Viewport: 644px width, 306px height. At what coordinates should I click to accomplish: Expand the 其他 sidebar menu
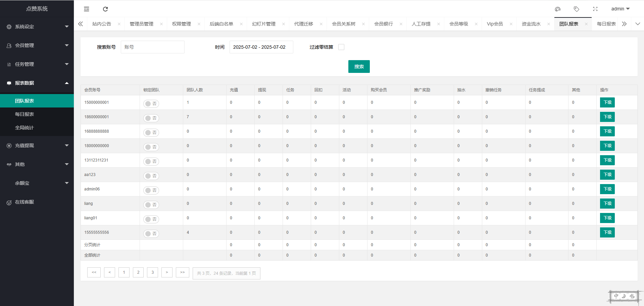(x=67, y=164)
